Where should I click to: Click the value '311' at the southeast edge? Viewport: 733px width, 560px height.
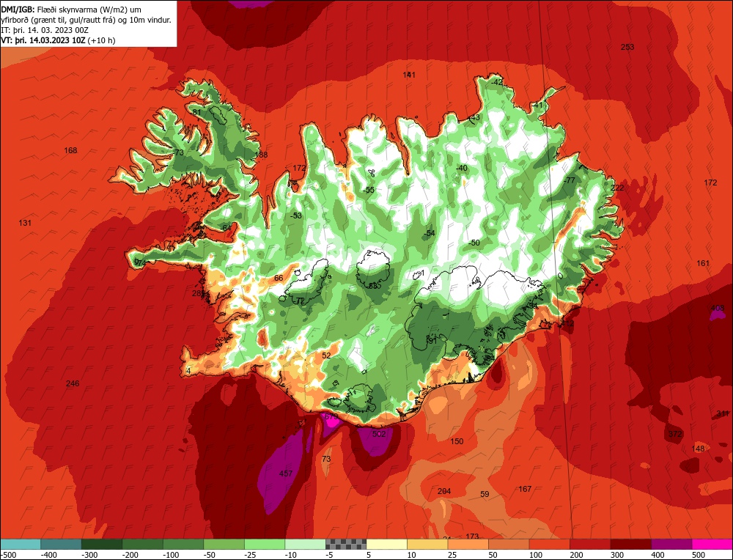tap(723, 413)
